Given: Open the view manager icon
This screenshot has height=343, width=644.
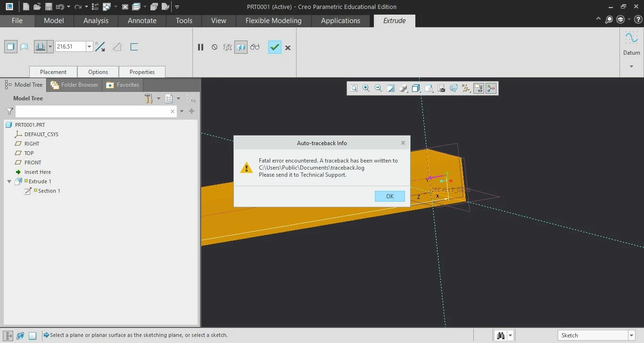Looking at the screenshot, I should pos(429,88).
